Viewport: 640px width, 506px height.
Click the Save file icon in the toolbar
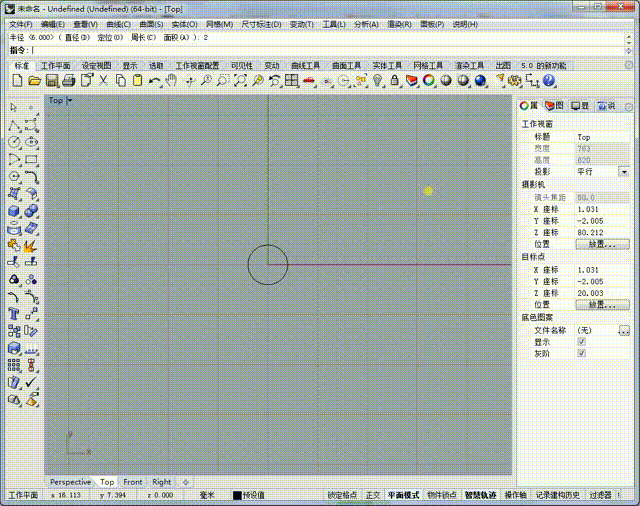52,80
